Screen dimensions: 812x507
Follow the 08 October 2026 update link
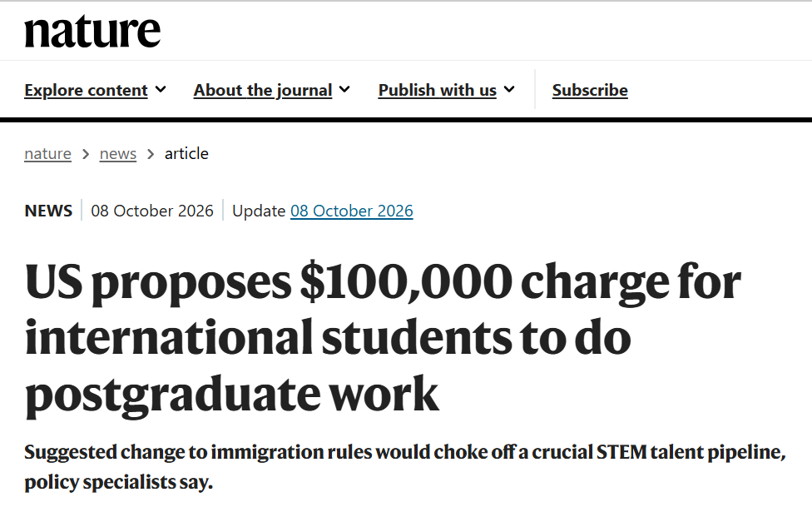(352, 211)
